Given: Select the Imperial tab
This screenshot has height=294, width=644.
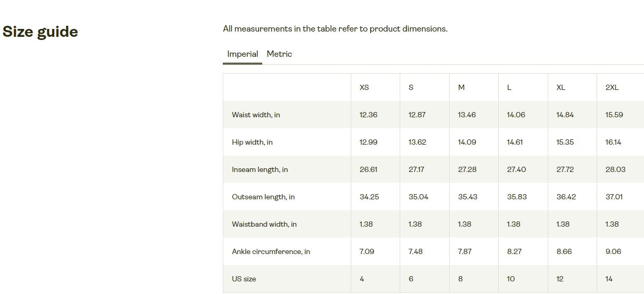Looking at the screenshot, I should pos(243,54).
